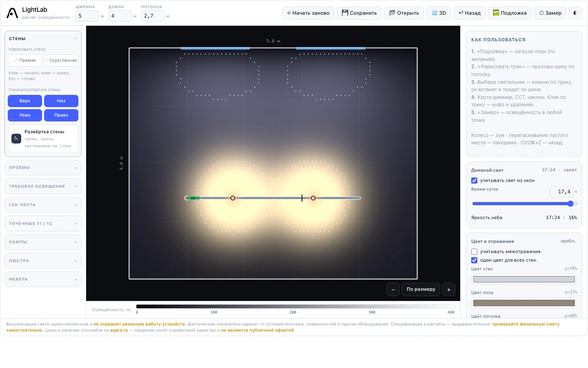This screenshot has height=368, width=588.
Task: Toggle bottom wall visibility (Низ)
Action: click(x=61, y=101)
